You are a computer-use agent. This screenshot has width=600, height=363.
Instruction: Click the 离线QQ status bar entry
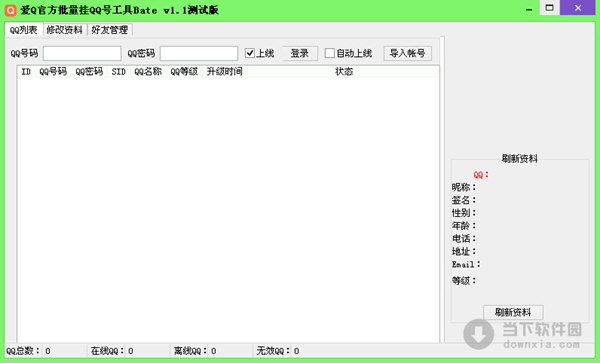(x=195, y=351)
